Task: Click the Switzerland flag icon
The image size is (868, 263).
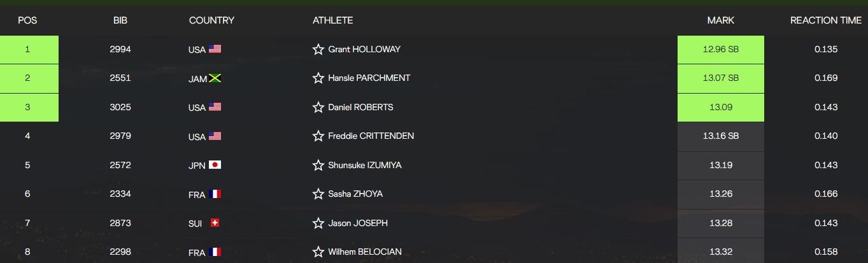Action: (215, 223)
